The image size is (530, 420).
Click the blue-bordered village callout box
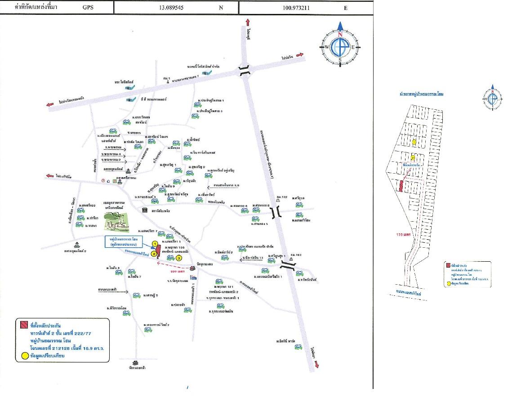[123, 242]
